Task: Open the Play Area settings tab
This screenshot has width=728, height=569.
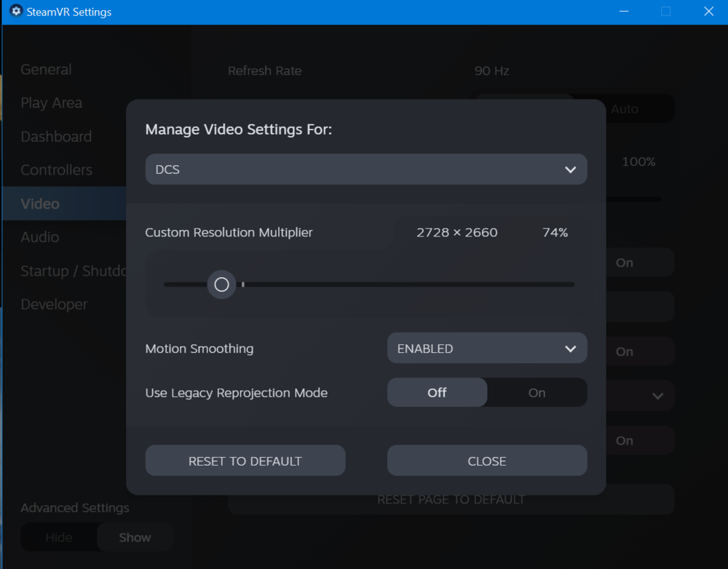Action: pyautogui.click(x=51, y=103)
